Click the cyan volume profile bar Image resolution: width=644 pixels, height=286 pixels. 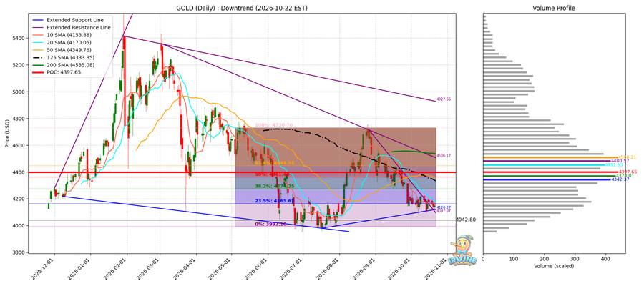pyautogui.click(x=545, y=164)
